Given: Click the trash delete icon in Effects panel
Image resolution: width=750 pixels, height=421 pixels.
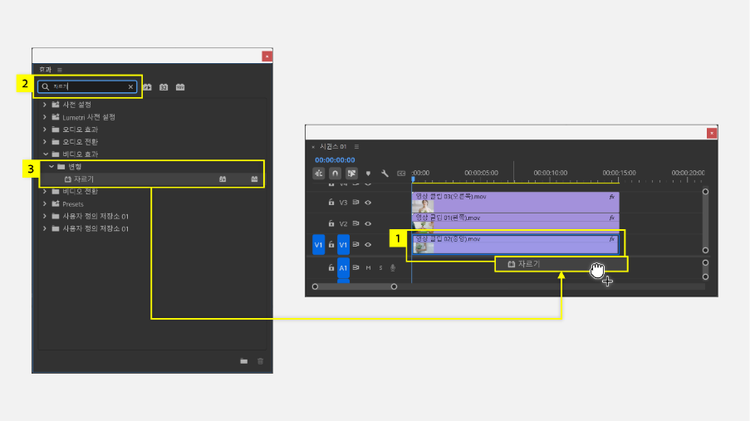Looking at the screenshot, I should 260,361.
